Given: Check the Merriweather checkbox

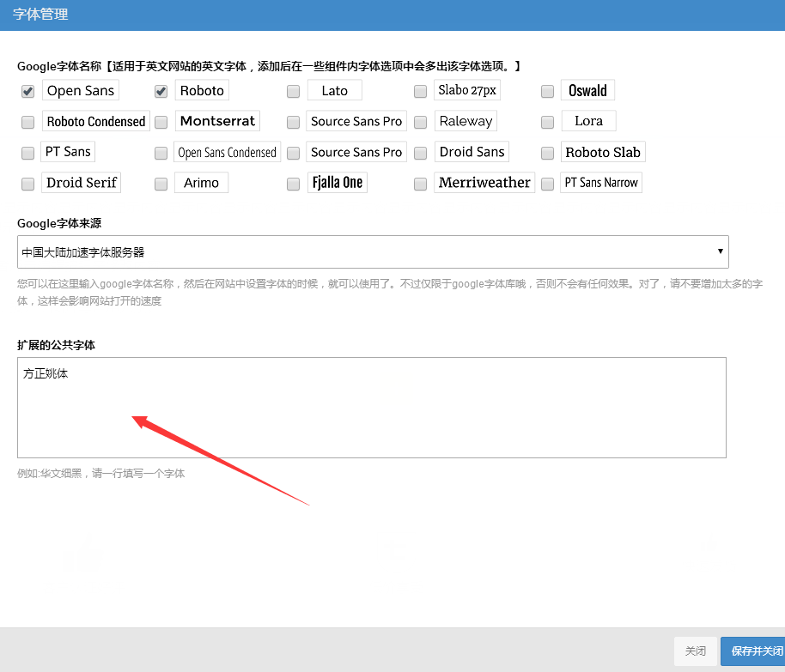Looking at the screenshot, I should pos(420,184).
